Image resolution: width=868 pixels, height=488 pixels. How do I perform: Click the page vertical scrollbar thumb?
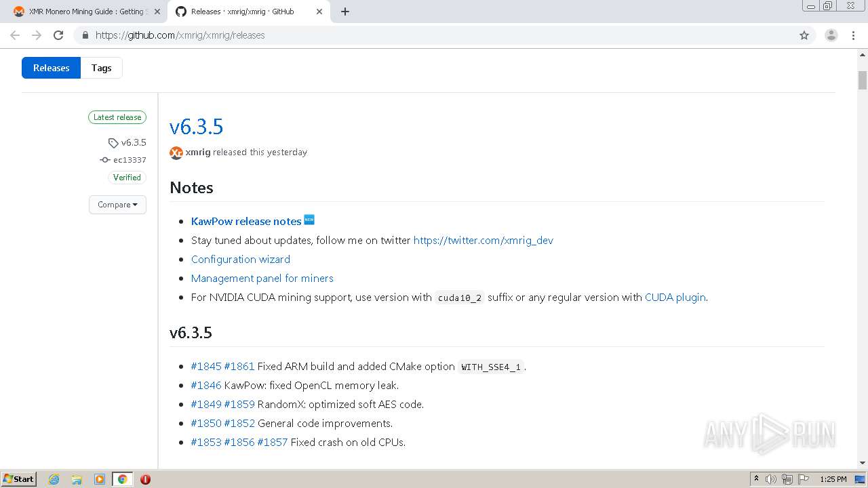click(862, 80)
